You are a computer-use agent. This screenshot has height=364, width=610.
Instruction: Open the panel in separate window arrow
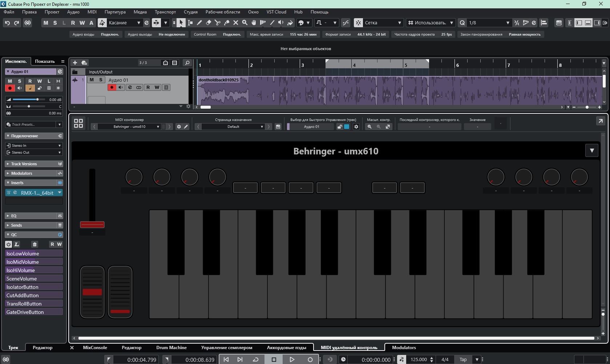click(601, 121)
